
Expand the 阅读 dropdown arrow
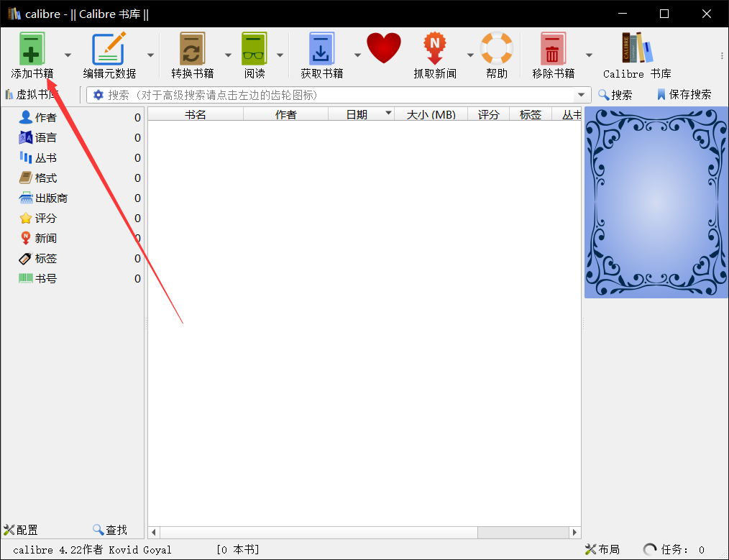(280, 55)
